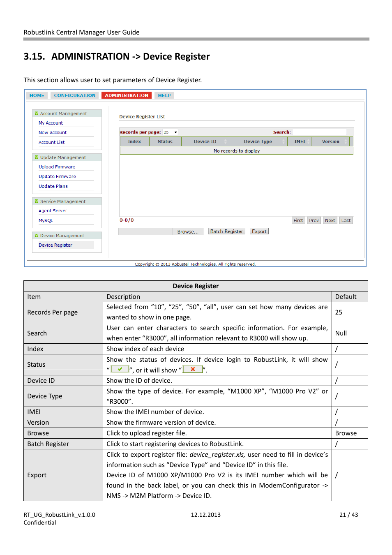Click the Device ID sort arrows
This screenshot has width=392, height=555.
(x=225, y=141)
